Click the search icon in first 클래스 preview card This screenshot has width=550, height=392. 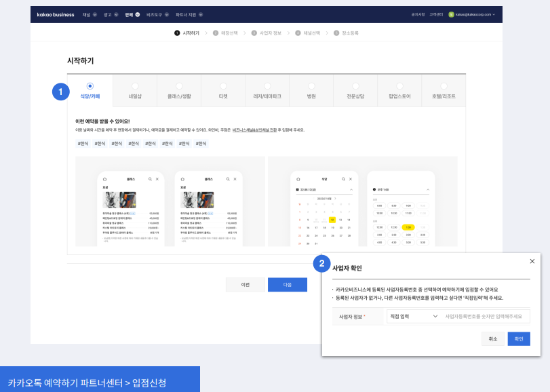pos(150,178)
